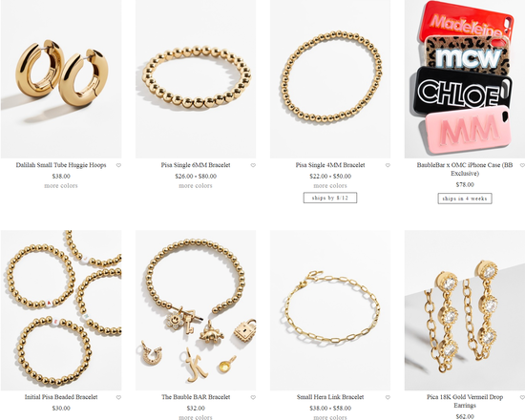Save The Bauble BAR Bracelet to favorites
The height and width of the screenshot is (420, 525).
[x=253, y=397]
